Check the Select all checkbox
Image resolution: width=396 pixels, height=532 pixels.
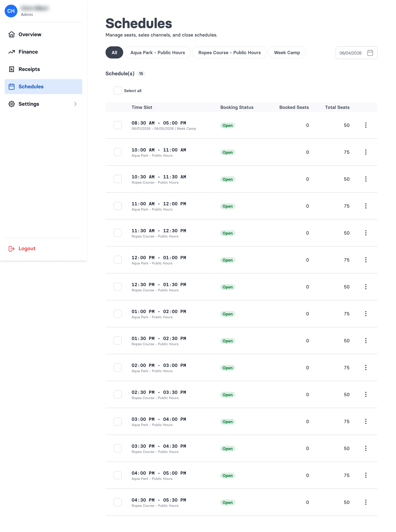pos(117,91)
